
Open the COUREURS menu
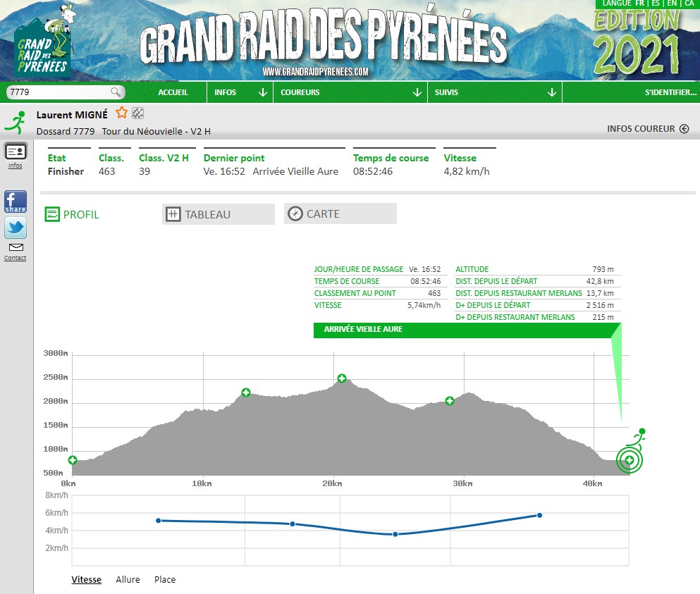[300, 92]
